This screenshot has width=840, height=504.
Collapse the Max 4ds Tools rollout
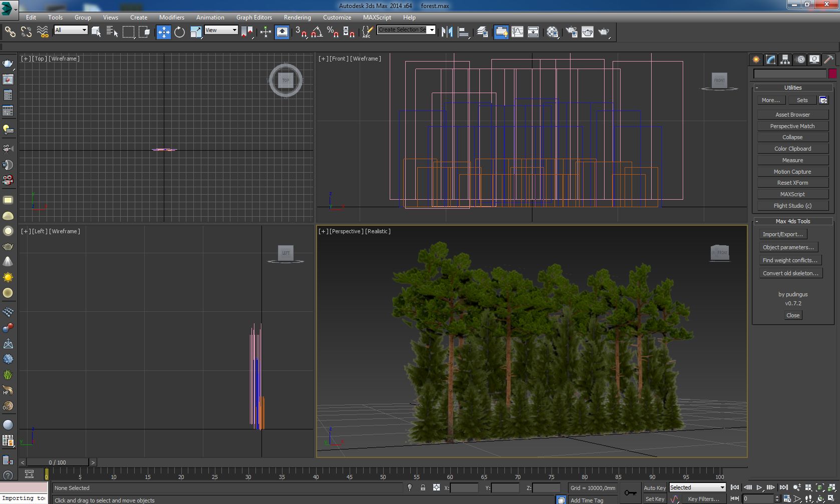tap(792, 221)
